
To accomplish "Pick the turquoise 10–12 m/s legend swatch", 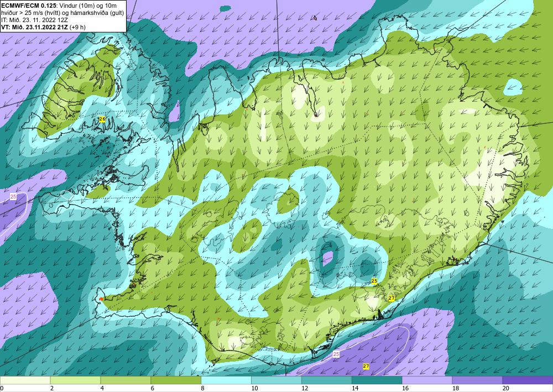I will pos(276,380).
